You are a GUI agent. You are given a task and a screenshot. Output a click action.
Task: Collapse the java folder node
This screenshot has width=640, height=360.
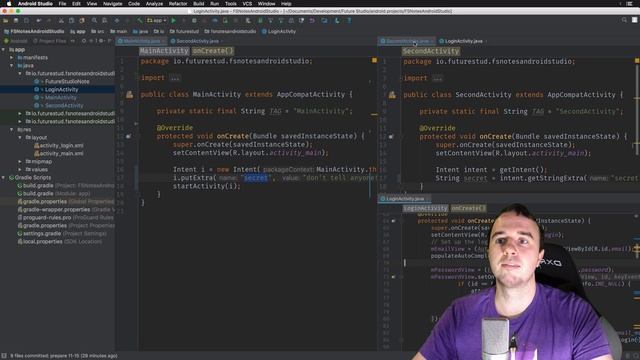point(12,66)
